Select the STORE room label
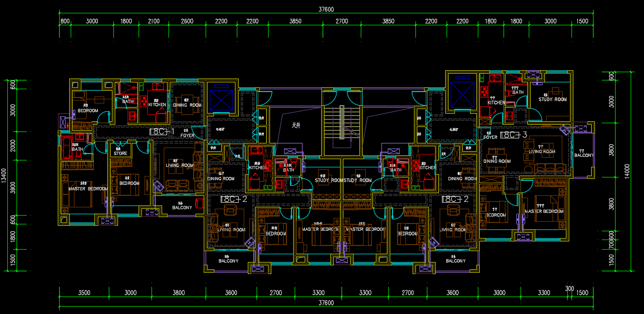This screenshot has height=314, width=644. coord(121,154)
